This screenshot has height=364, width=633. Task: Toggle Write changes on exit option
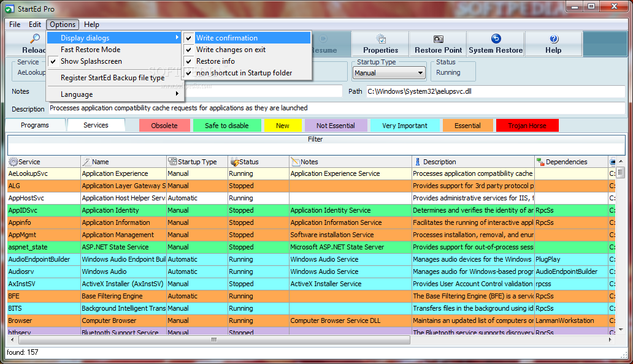click(x=247, y=50)
